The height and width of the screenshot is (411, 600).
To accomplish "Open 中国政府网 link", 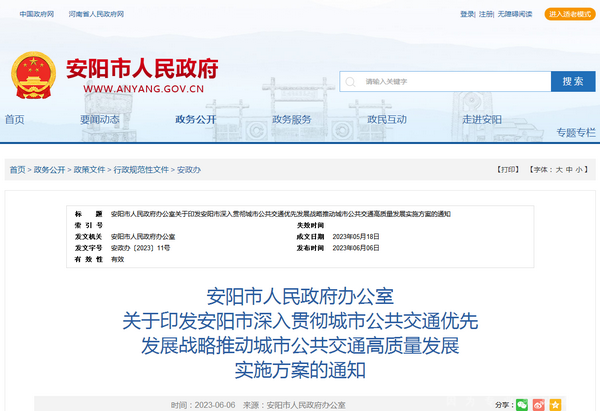I will point(37,14).
